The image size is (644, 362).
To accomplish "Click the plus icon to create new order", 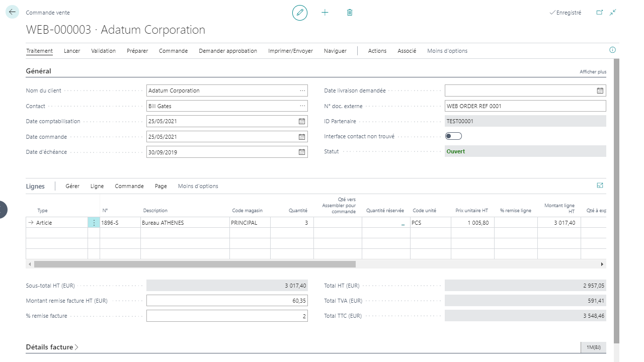I will pos(325,13).
